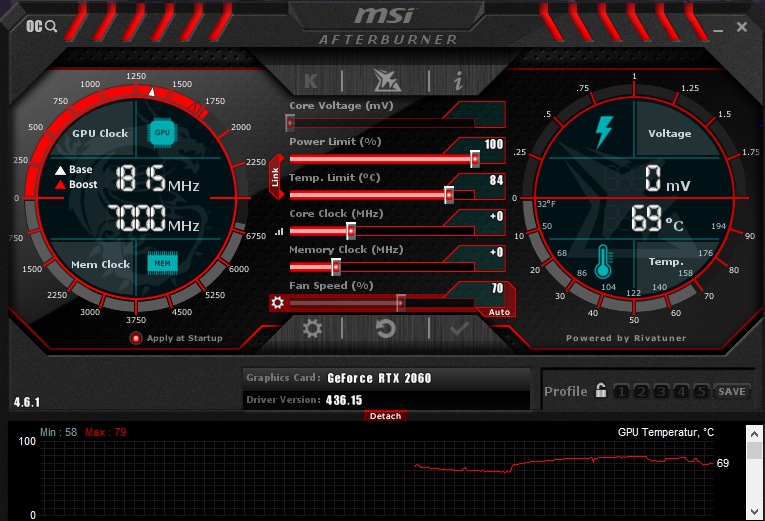This screenshot has height=521, width=765.
Task: Minimize the Afterburner window
Action: [x=718, y=30]
